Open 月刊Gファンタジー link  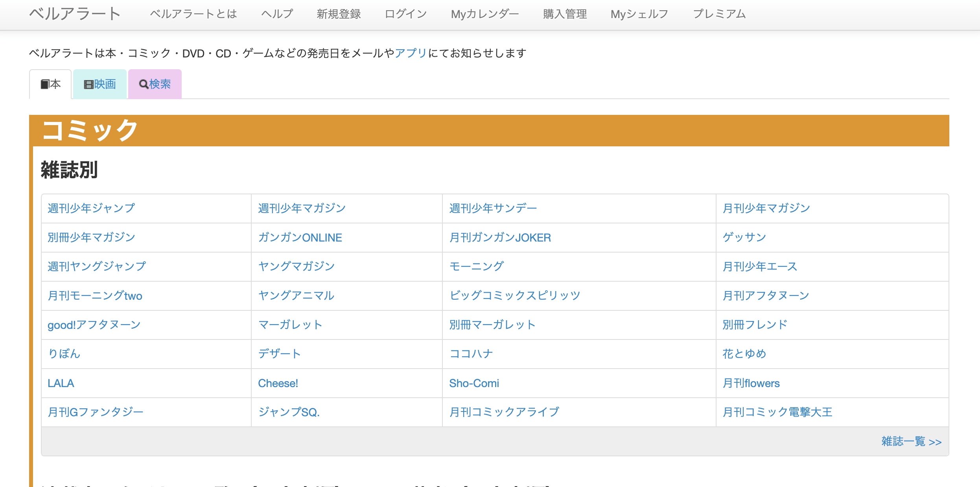(x=96, y=412)
